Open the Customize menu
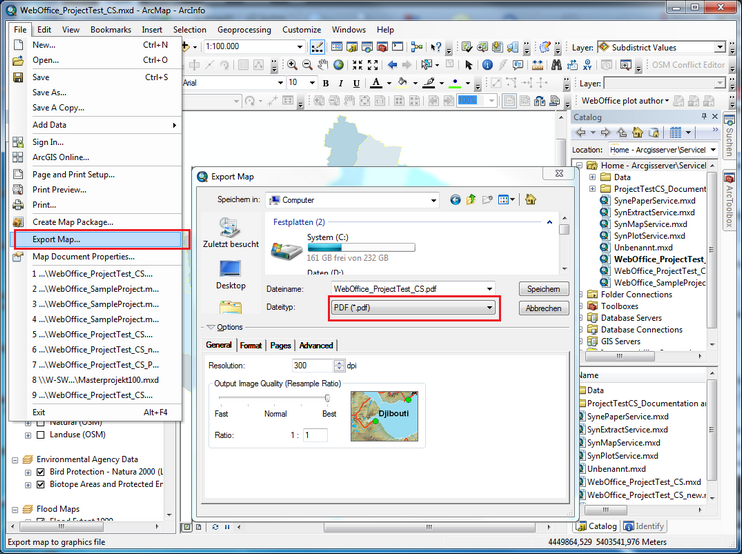The width and height of the screenshot is (742, 554). pyautogui.click(x=301, y=29)
